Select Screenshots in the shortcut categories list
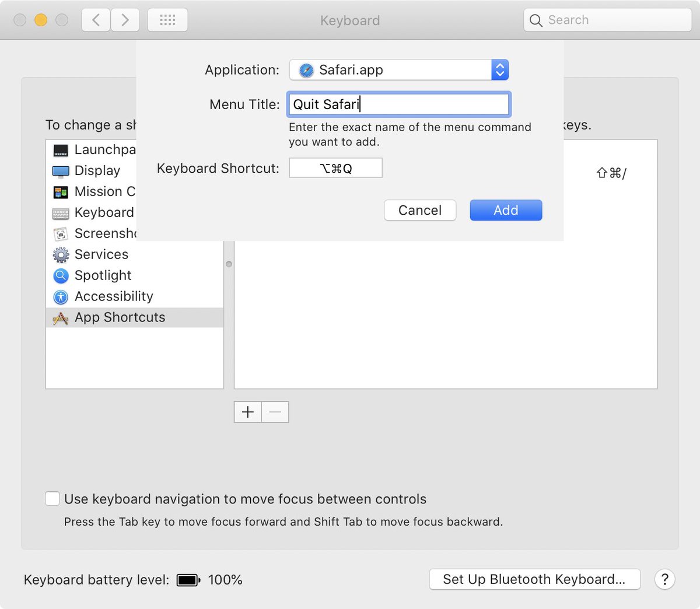This screenshot has height=609, width=700. pyautogui.click(x=91, y=234)
